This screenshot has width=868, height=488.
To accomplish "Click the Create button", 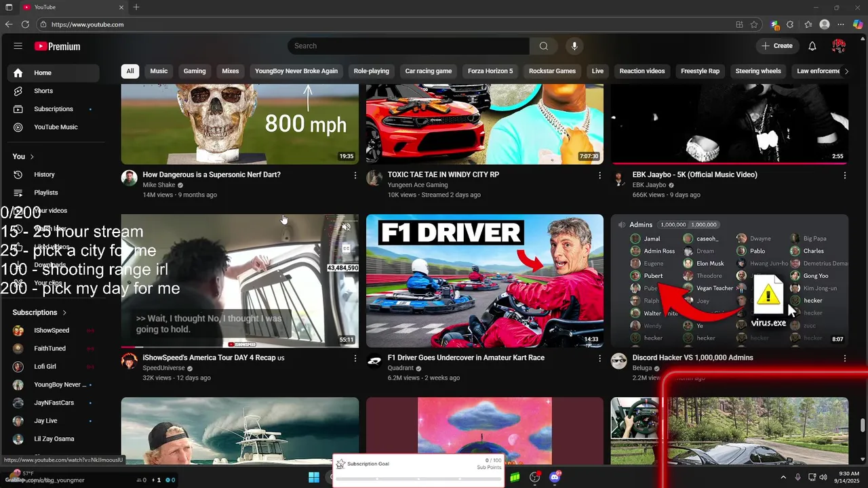I will [x=777, y=46].
